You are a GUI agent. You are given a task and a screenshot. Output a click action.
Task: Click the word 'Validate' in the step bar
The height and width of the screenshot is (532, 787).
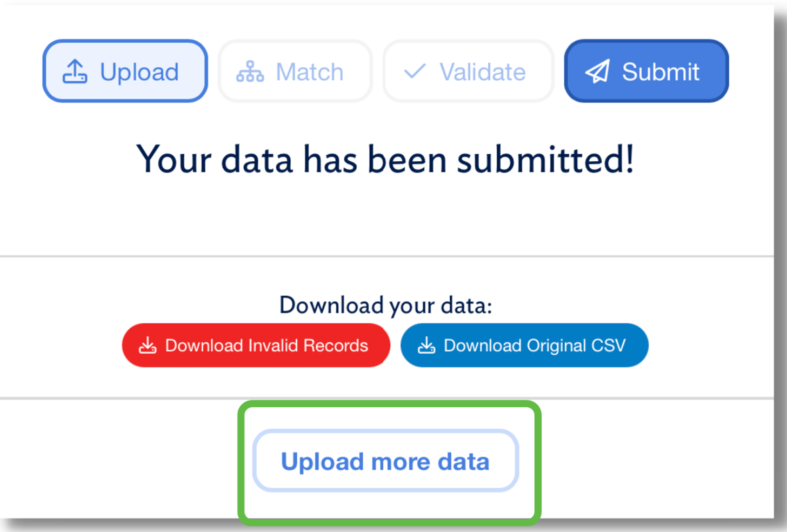click(482, 72)
